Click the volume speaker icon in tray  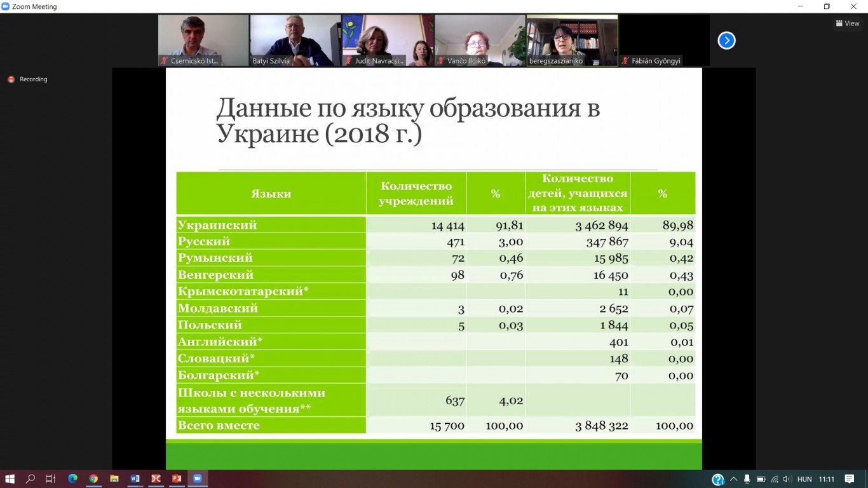coord(787,479)
